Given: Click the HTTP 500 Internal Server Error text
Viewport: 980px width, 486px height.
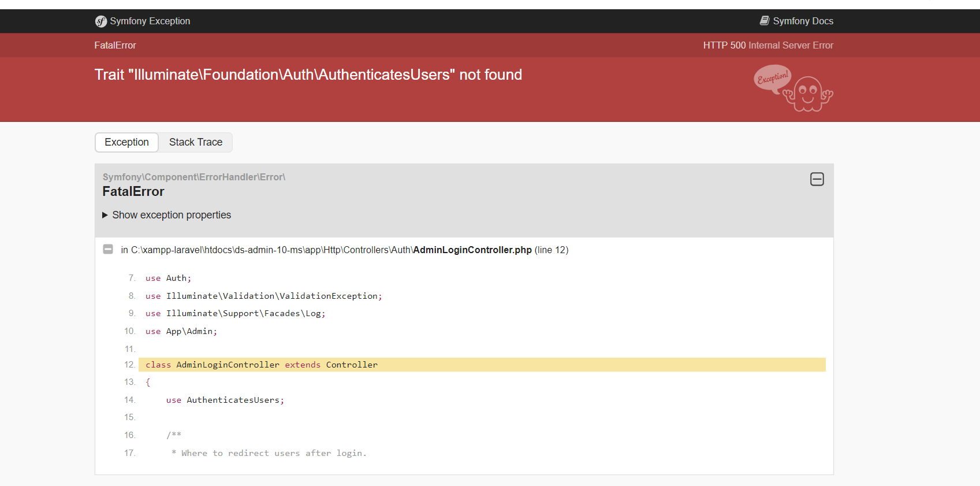Looking at the screenshot, I should [767, 45].
